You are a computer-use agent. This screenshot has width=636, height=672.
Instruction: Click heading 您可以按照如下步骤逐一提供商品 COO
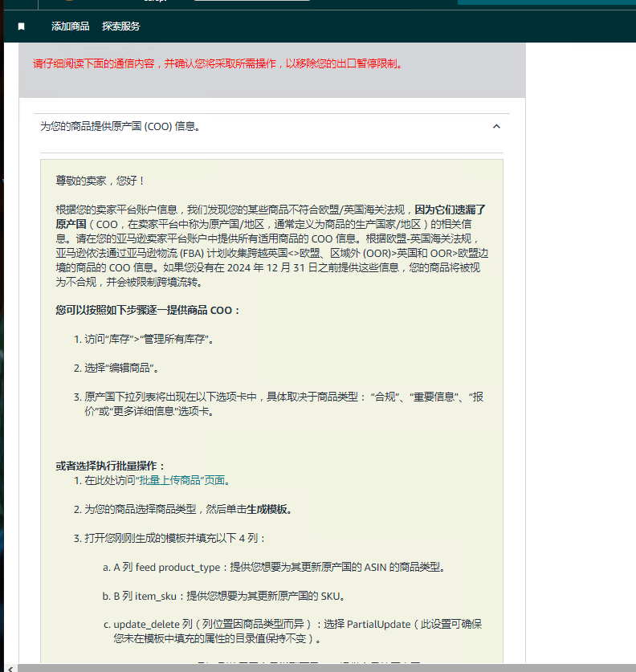[x=148, y=310]
